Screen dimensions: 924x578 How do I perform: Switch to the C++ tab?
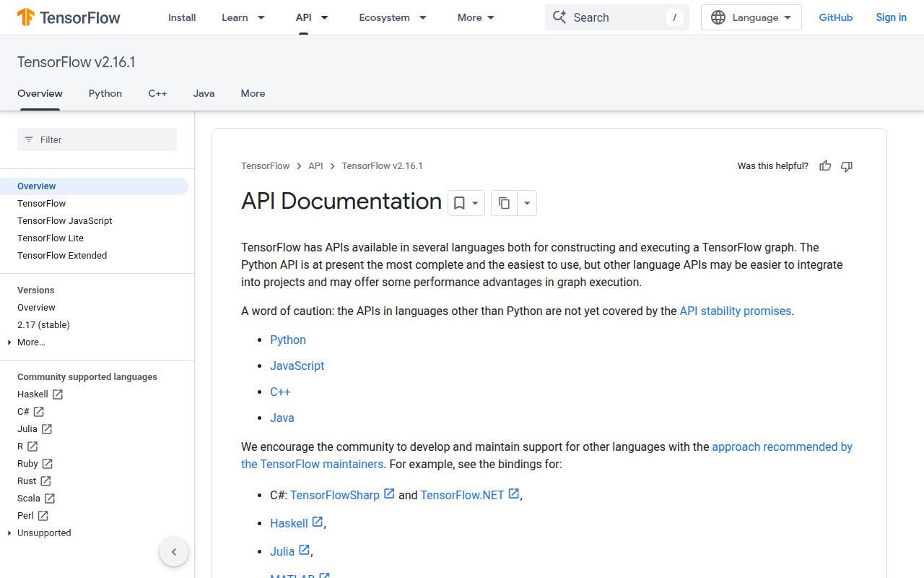click(x=157, y=93)
